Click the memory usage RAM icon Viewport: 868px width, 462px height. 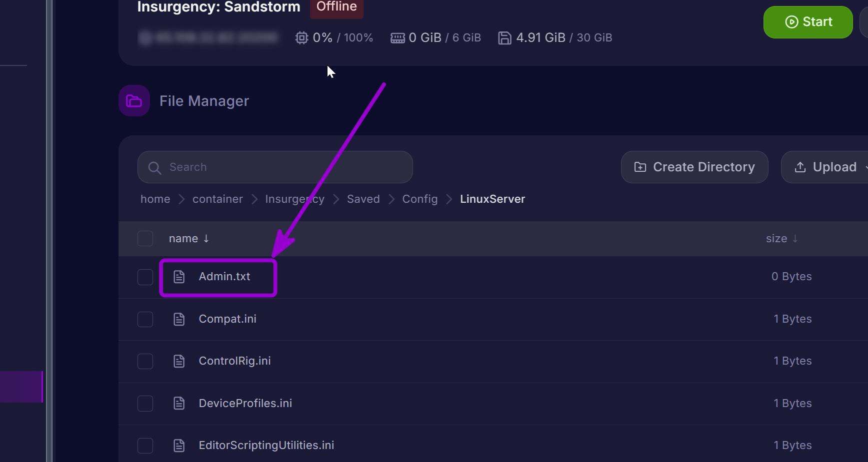point(397,38)
